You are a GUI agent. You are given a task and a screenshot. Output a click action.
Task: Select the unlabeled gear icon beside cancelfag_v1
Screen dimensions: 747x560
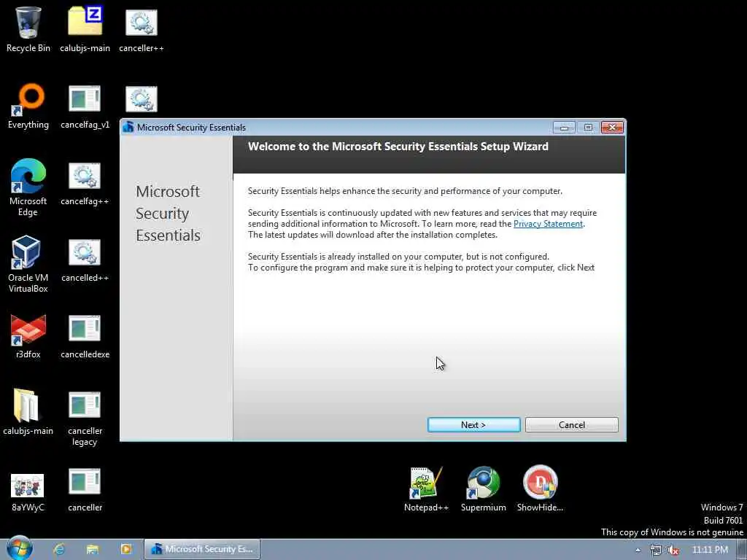click(x=142, y=99)
